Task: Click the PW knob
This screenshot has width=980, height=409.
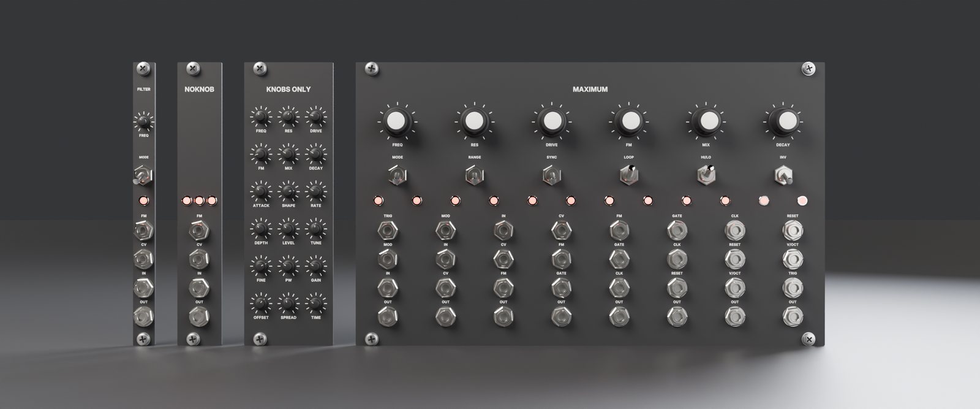Action: [288, 266]
